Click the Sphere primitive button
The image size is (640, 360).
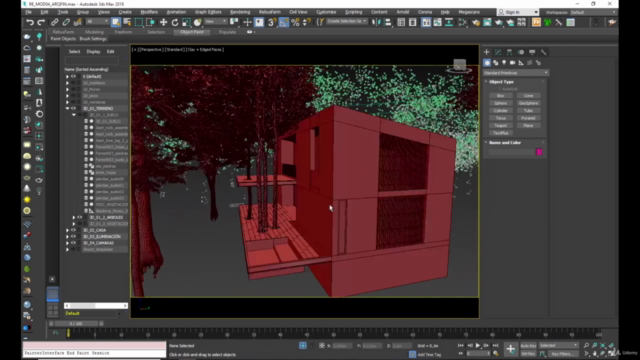click(x=500, y=103)
